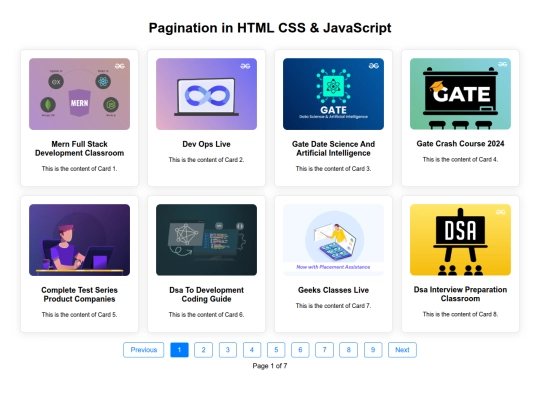Switch to page 6

(300, 350)
